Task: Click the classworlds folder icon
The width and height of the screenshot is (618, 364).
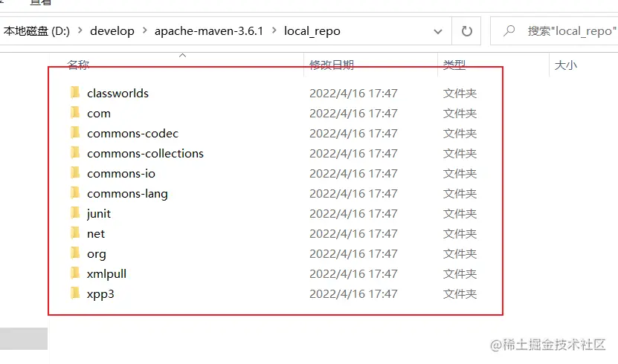Action: click(75, 93)
